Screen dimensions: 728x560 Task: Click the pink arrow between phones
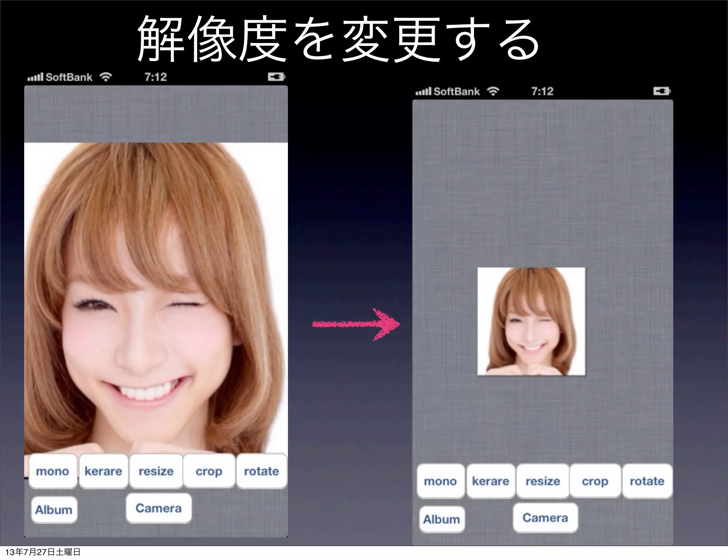(356, 324)
